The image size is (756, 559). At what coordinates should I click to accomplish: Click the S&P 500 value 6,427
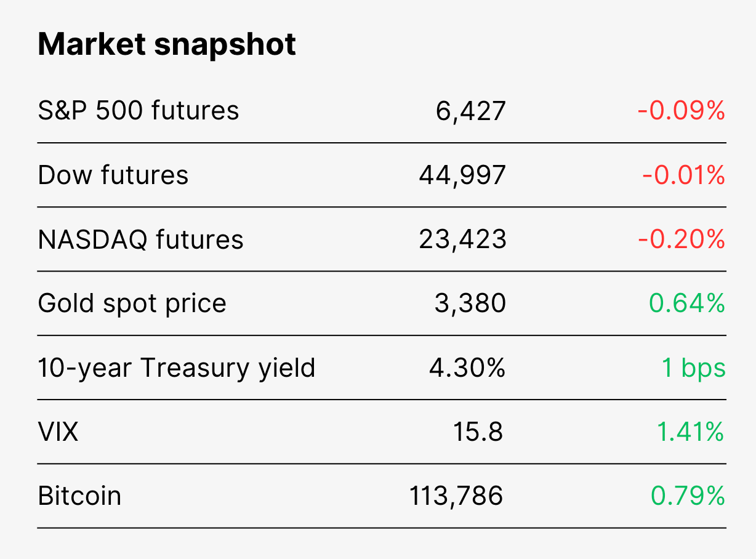point(471,111)
